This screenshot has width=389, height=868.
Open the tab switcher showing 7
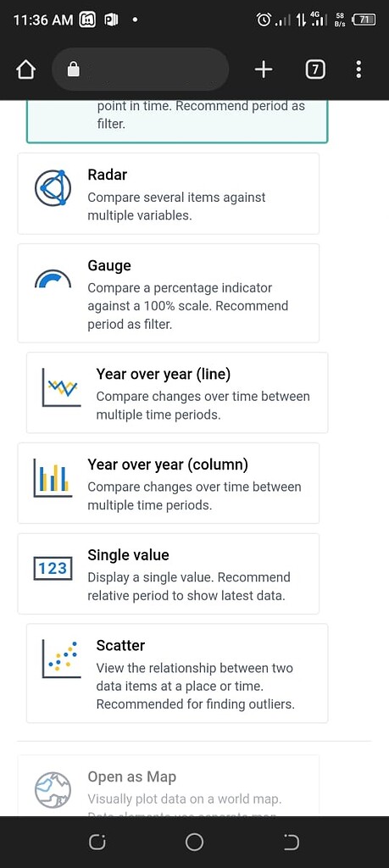[x=315, y=70]
